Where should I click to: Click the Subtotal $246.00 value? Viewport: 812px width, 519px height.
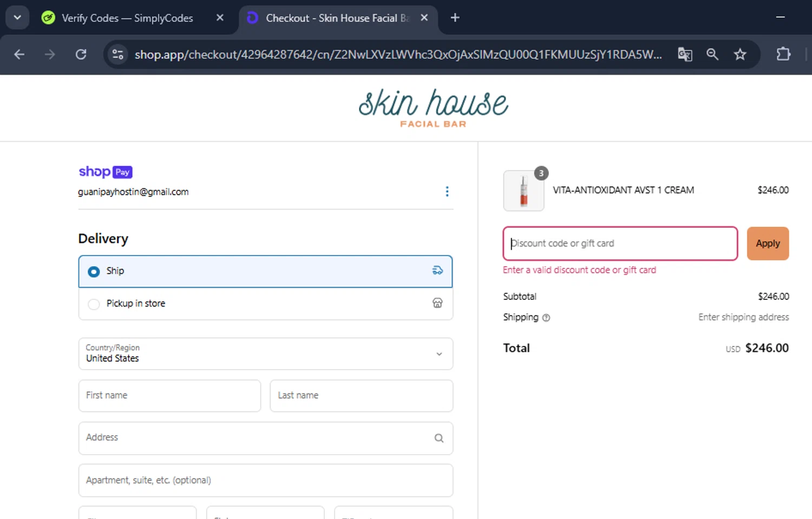[x=773, y=297]
